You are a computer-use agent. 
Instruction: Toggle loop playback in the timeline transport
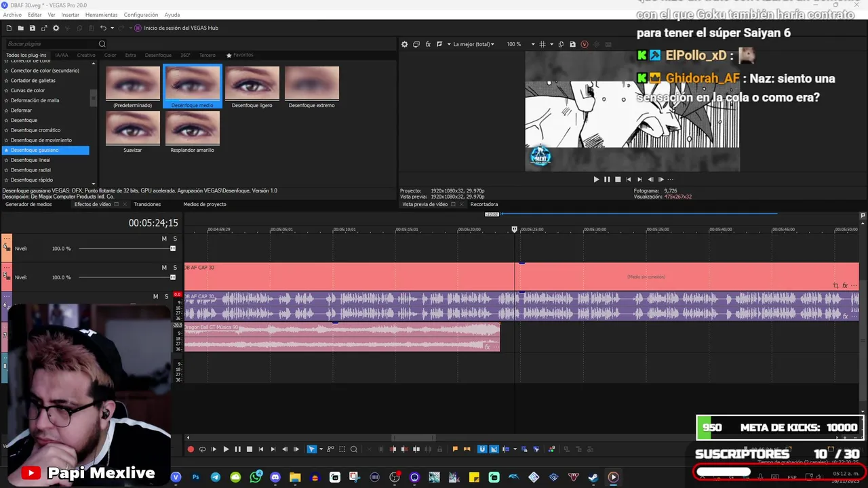pos(202,449)
